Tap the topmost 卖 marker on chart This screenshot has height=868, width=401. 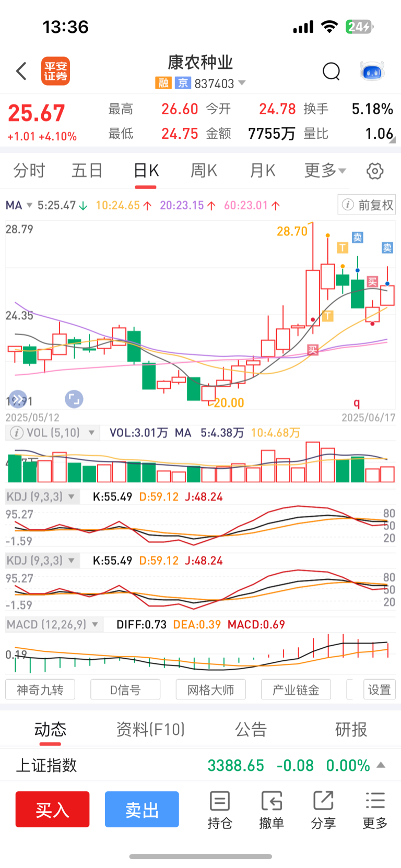pos(357,237)
